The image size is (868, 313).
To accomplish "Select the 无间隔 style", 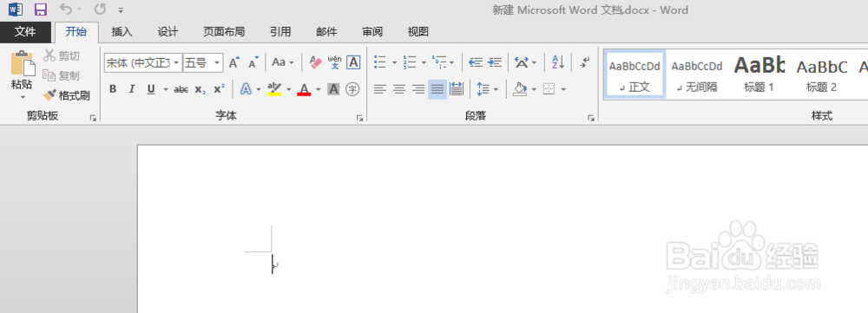I will tap(697, 74).
